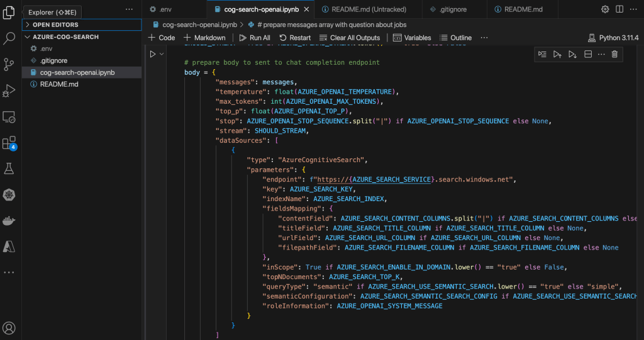The height and width of the screenshot is (340, 644).
Task: Open the run cell options dropdown
Action: [162, 55]
